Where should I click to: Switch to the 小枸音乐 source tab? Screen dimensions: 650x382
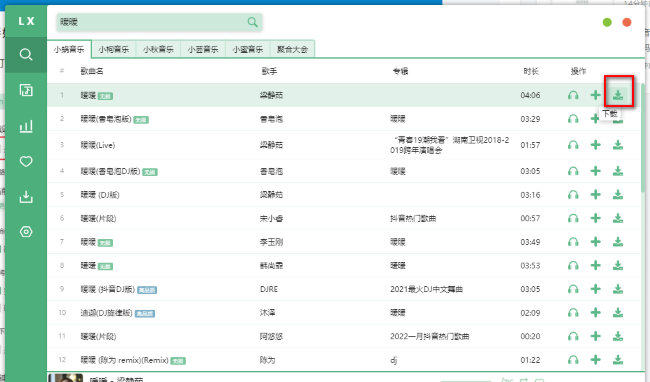point(114,49)
